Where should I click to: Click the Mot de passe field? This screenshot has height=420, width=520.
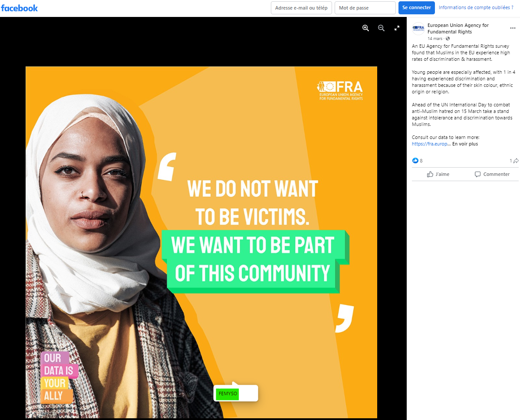click(x=365, y=8)
